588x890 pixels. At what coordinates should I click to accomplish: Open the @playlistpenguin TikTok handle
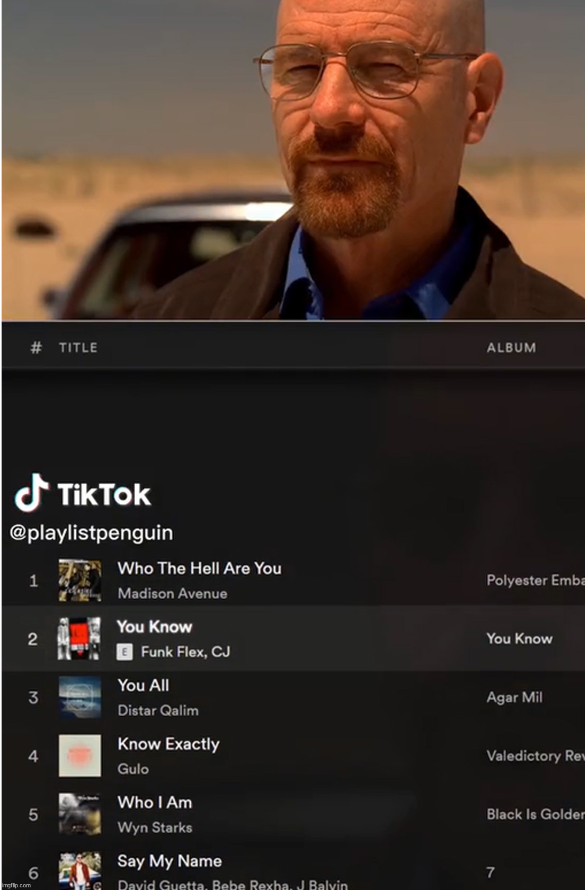point(91,532)
